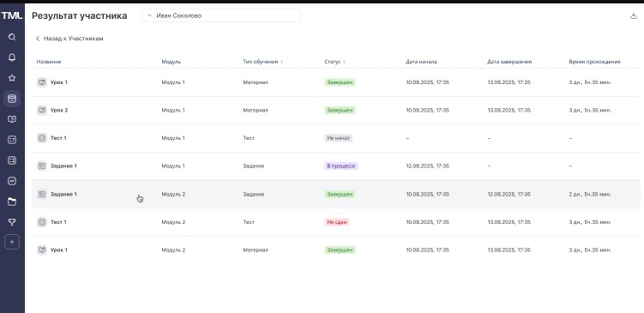Click the Дата завершения column header
This screenshot has width=644, height=313.
tap(509, 62)
